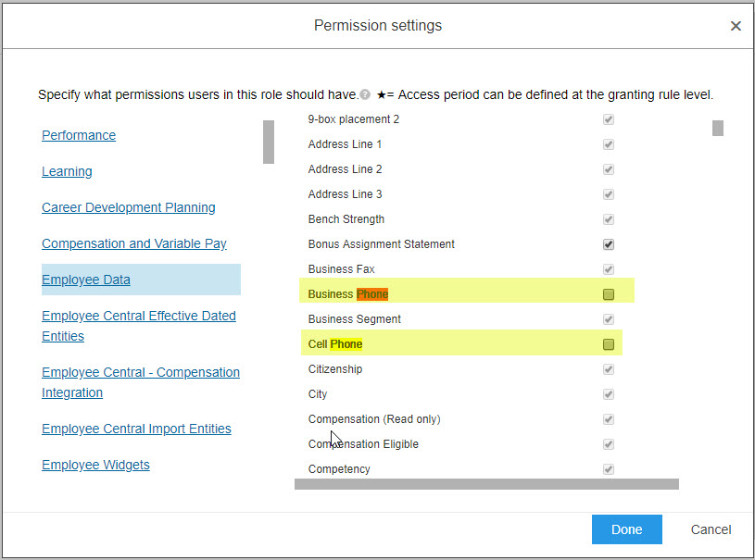755x560 pixels.
Task: Select Career Development Planning category
Action: click(x=129, y=207)
